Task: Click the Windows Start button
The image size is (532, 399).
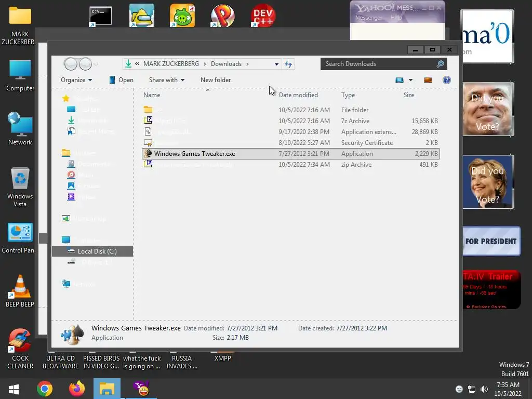Action: click(x=14, y=389)
